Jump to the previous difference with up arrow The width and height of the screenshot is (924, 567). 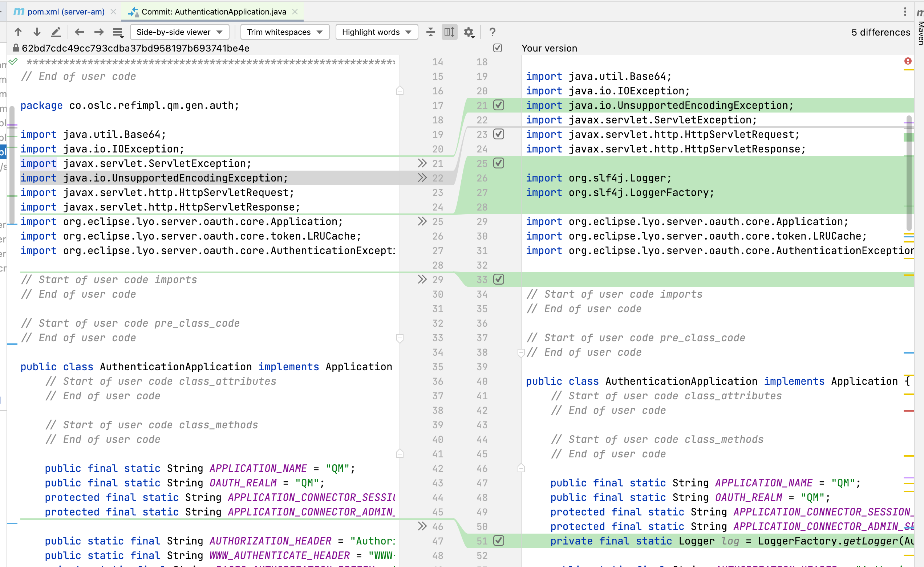tap(18, 32)
